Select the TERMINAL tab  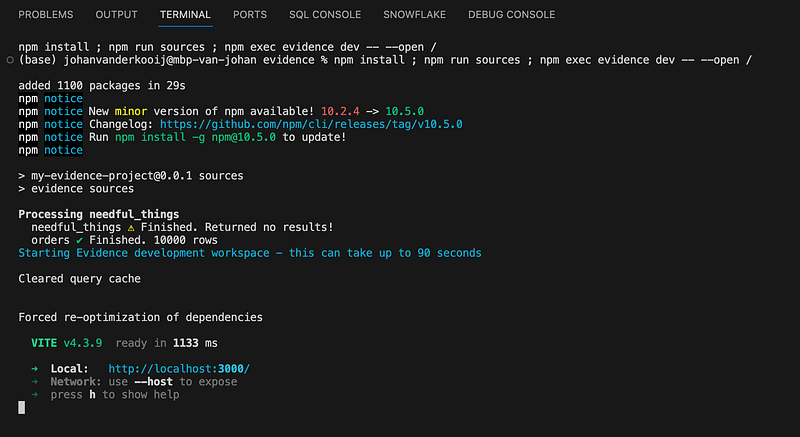pos(185,15)
